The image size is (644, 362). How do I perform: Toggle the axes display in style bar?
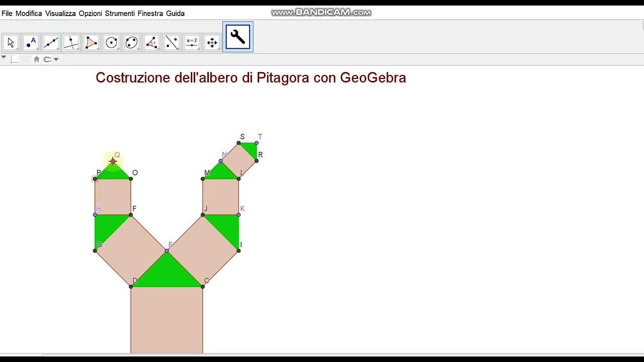pyautogui.click(x=15, y=59)
